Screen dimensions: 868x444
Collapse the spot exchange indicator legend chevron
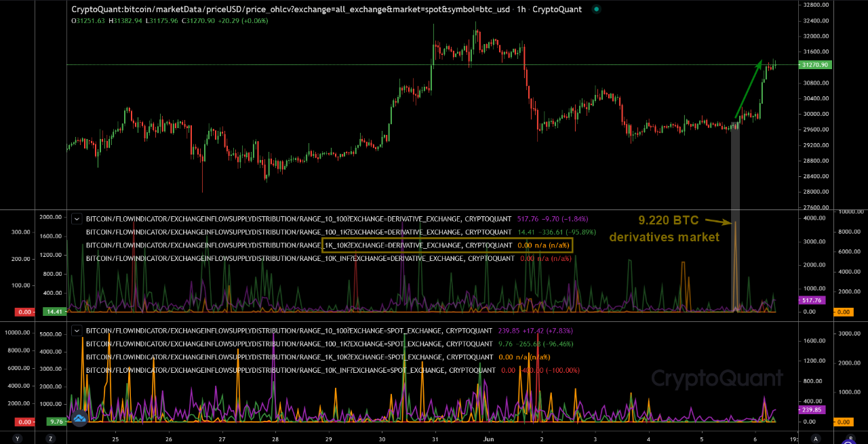77,331
